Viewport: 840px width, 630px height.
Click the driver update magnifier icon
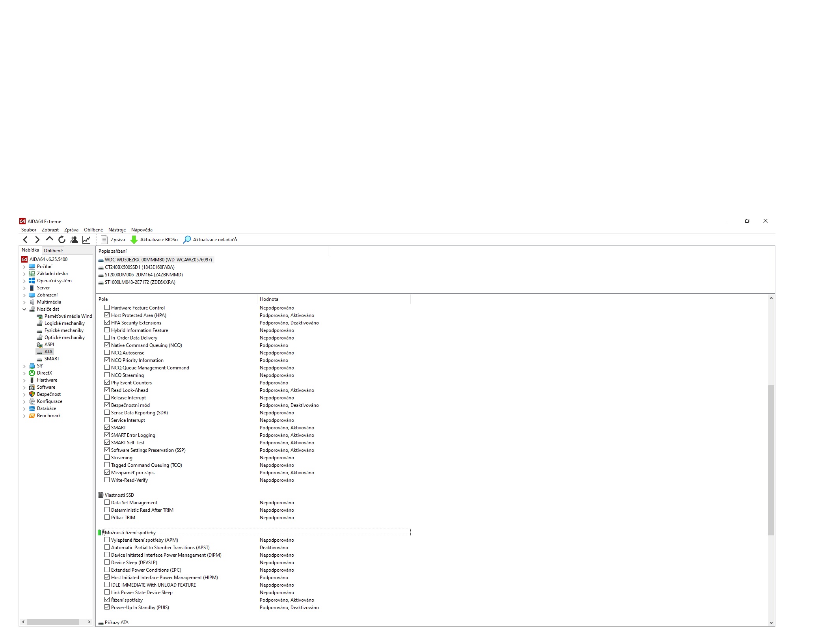point(187,240)
